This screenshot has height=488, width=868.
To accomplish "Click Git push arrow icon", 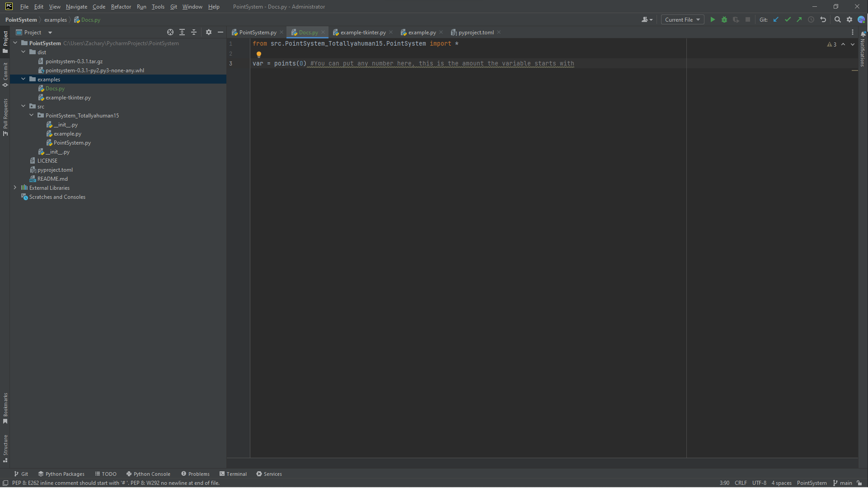I will (x=799, y=19).
